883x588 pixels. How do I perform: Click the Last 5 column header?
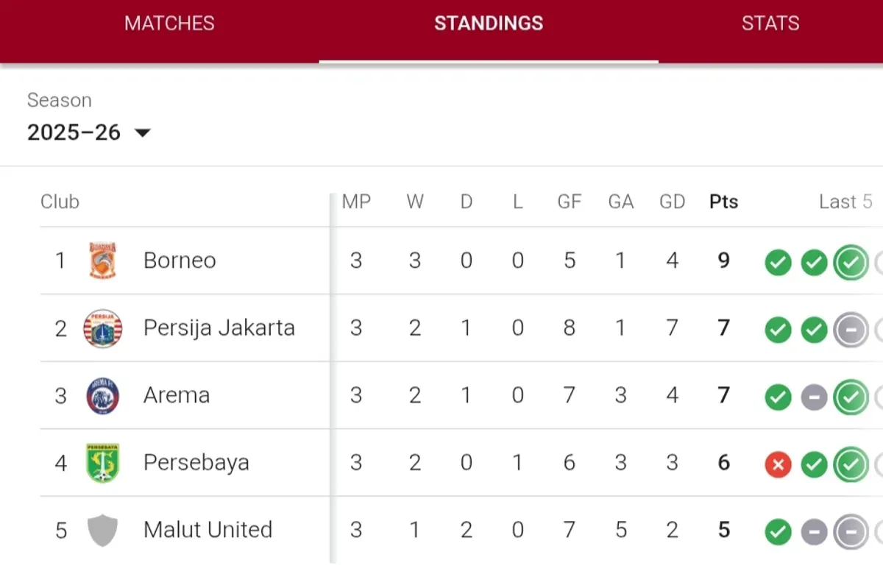(x=845, y=202)
